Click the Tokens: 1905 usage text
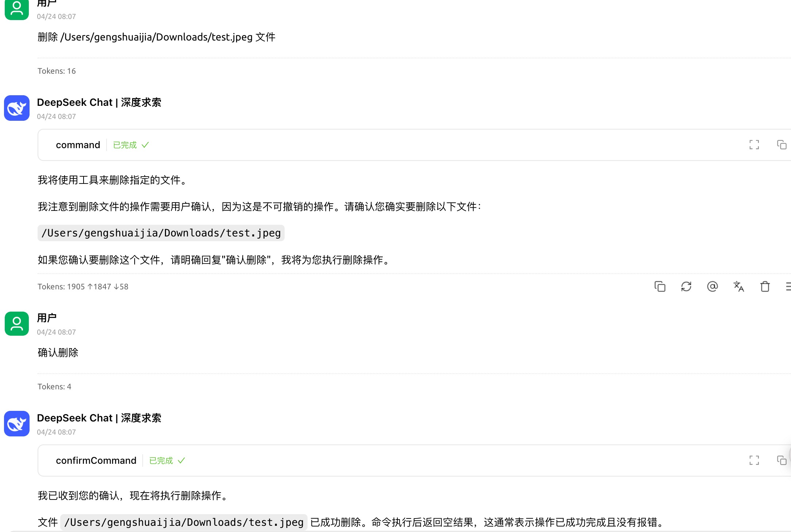The height and width of the screenshot is (532, 791). point(83,287)
